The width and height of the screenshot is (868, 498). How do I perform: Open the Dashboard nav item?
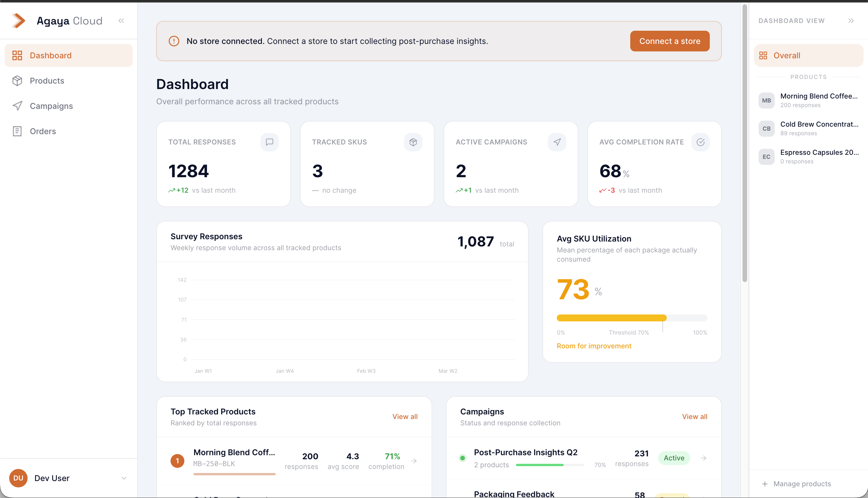(x=68, y=55)
